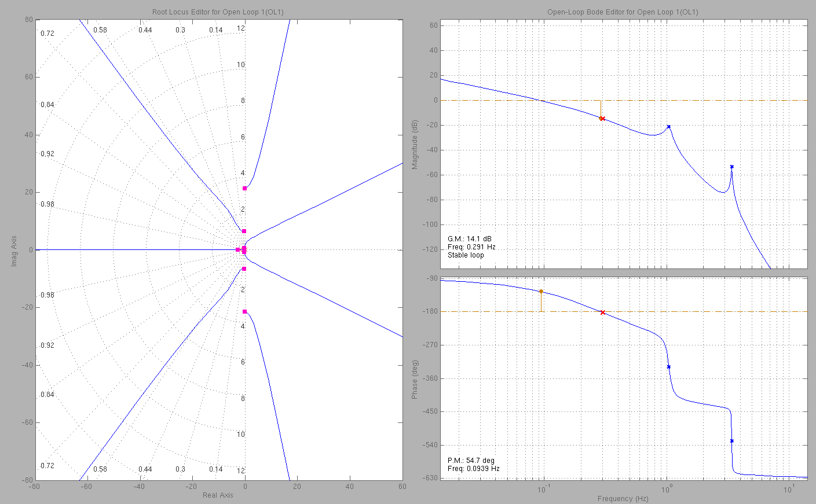
Task: Click the Root Locus Editor plot title
Action: click(x=218, y=12)
